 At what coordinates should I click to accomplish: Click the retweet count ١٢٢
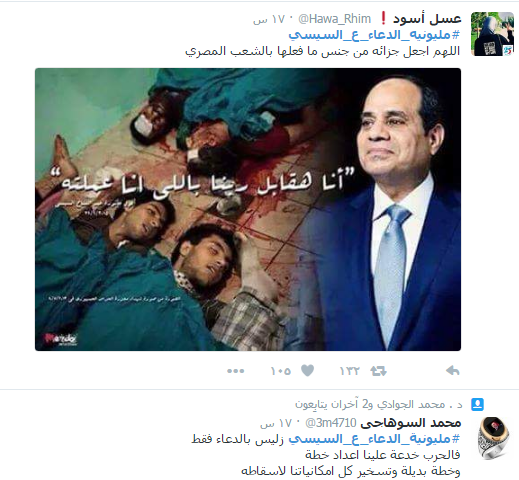pos(349,371)
